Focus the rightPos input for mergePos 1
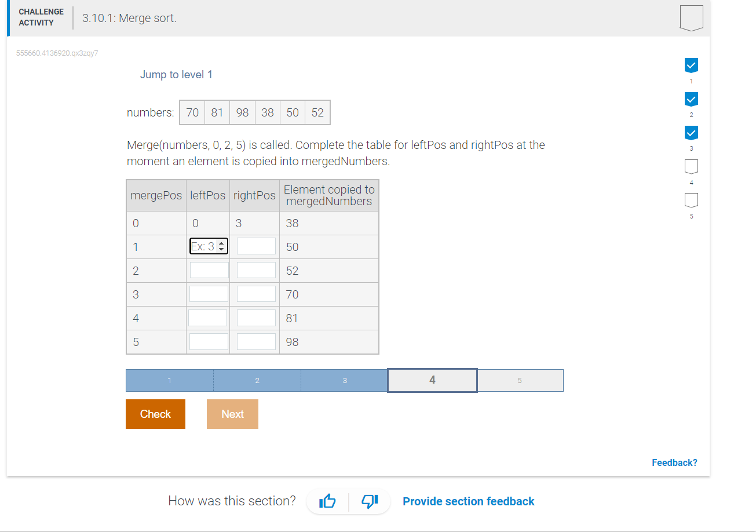Viewport: 756px width, 532px height. (256, 246)
